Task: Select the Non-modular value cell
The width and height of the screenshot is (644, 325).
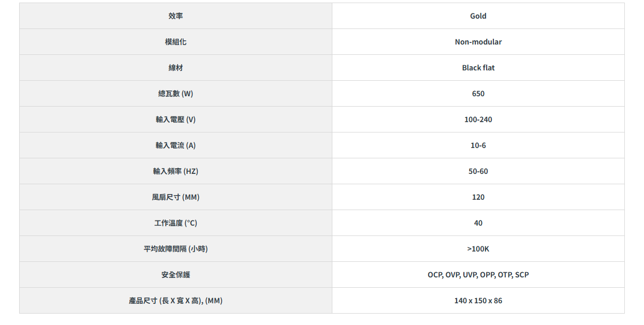Action: 478,42
